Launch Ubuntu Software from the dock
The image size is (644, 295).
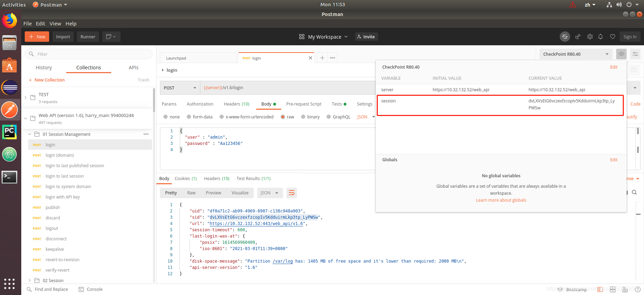pos(10,65)
